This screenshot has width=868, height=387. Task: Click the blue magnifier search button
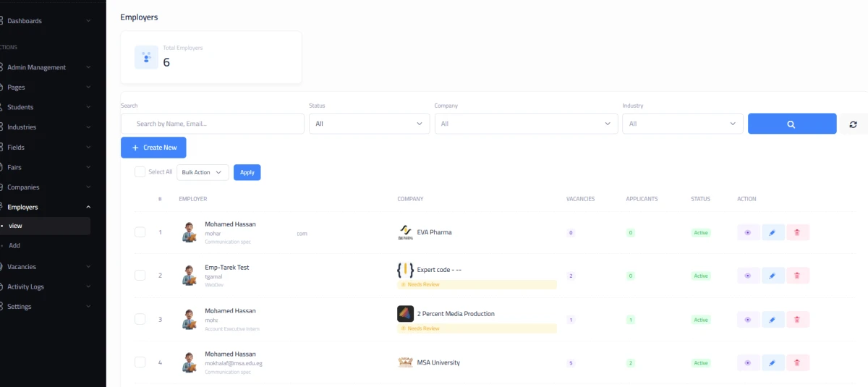point(791,124)
